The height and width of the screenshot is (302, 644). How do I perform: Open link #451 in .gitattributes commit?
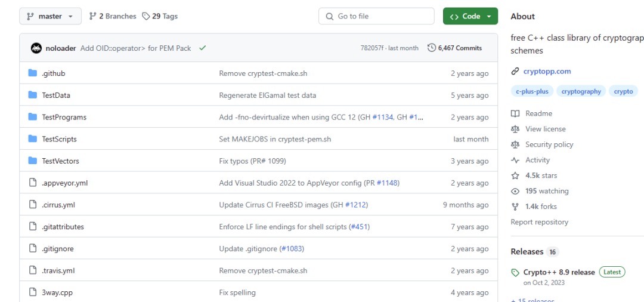click(360, 227)
